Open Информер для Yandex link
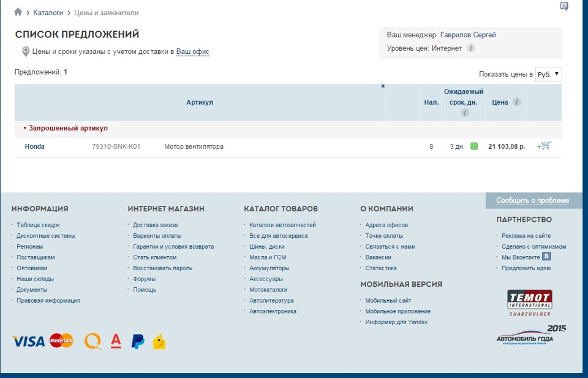This screenshot has height=378, width=588. pyautogui.click(x=396, y=322)
